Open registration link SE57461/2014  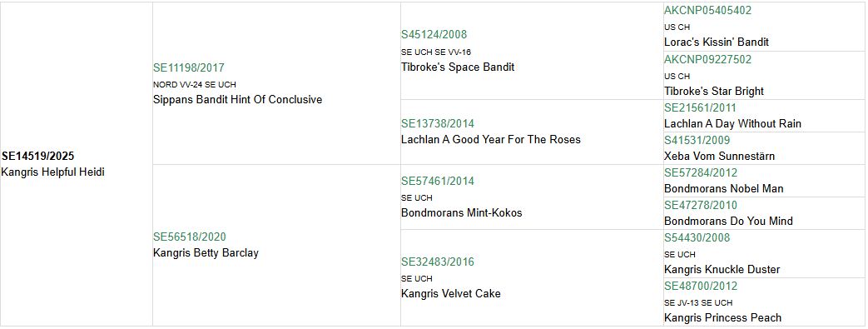tap(438, 181)
